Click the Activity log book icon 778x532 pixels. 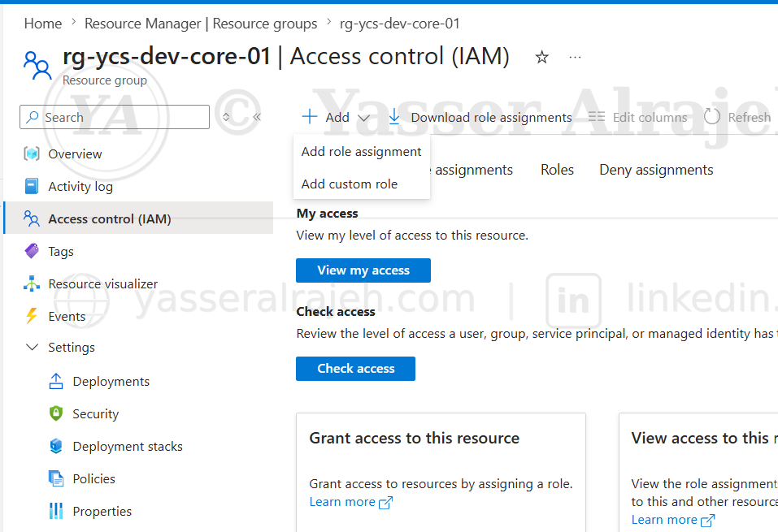(31, 187)
